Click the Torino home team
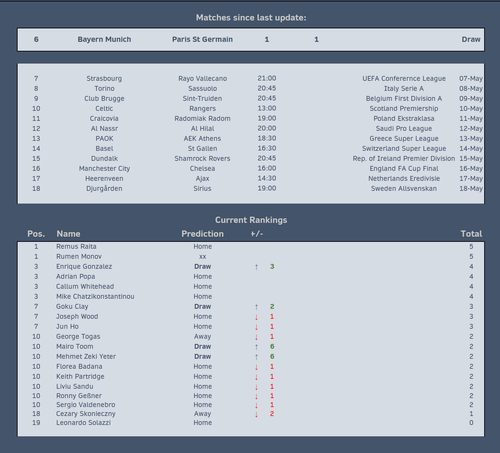 [x=104, y=89]
